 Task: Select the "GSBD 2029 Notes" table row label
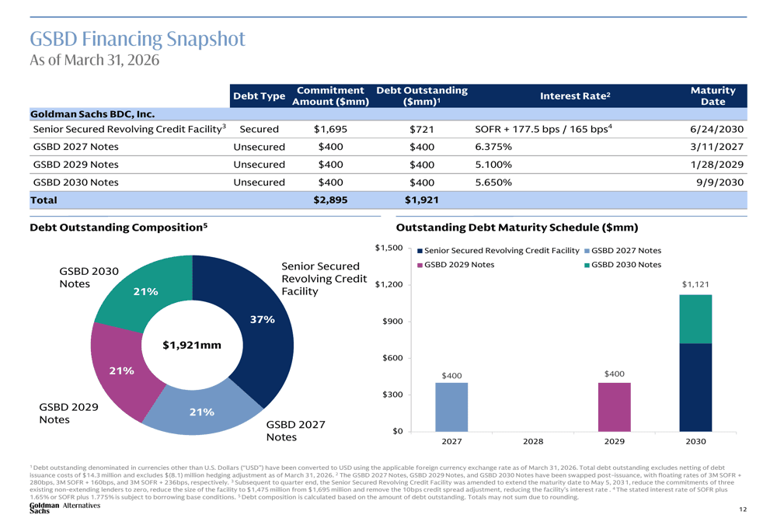(76, 165)
